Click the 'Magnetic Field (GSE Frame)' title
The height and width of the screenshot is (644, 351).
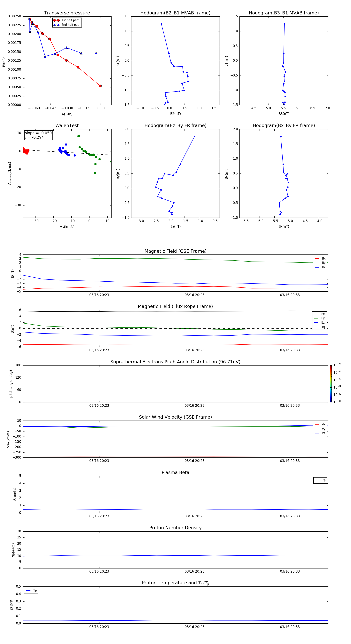pos(175,251)
